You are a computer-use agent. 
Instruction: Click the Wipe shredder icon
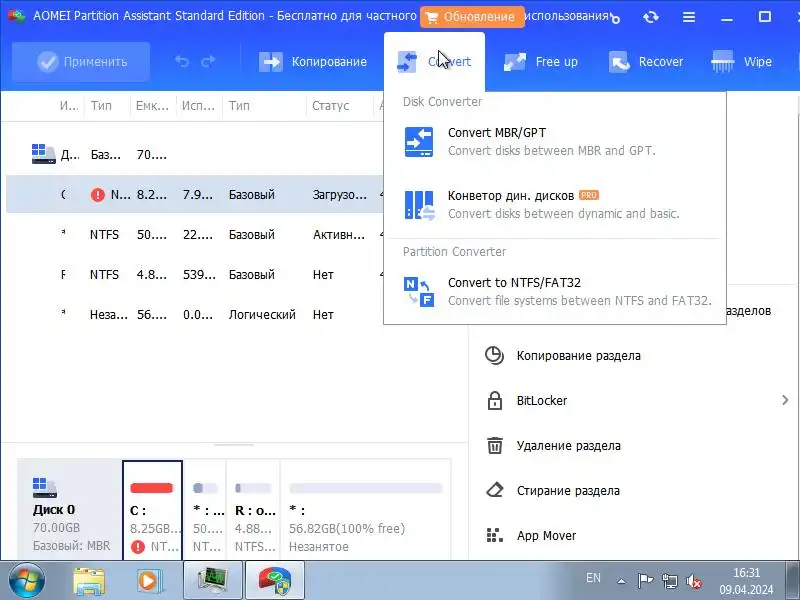(722, 62)
